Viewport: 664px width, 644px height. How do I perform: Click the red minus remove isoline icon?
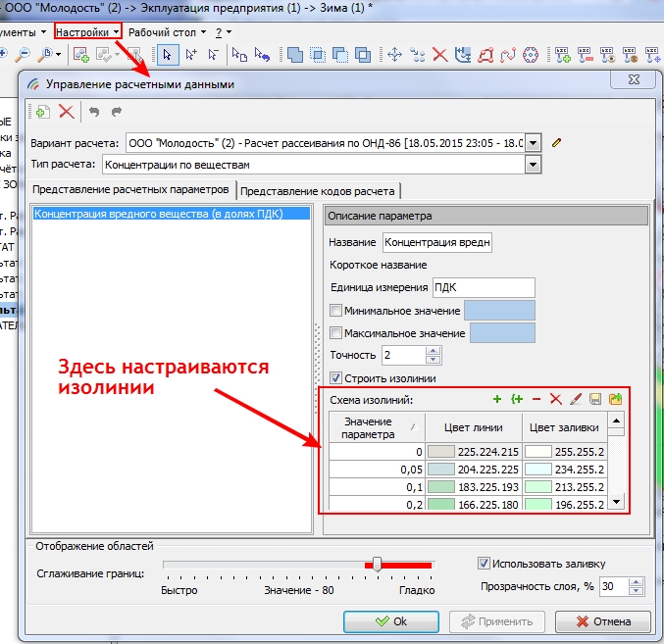[x=536, y=399]
